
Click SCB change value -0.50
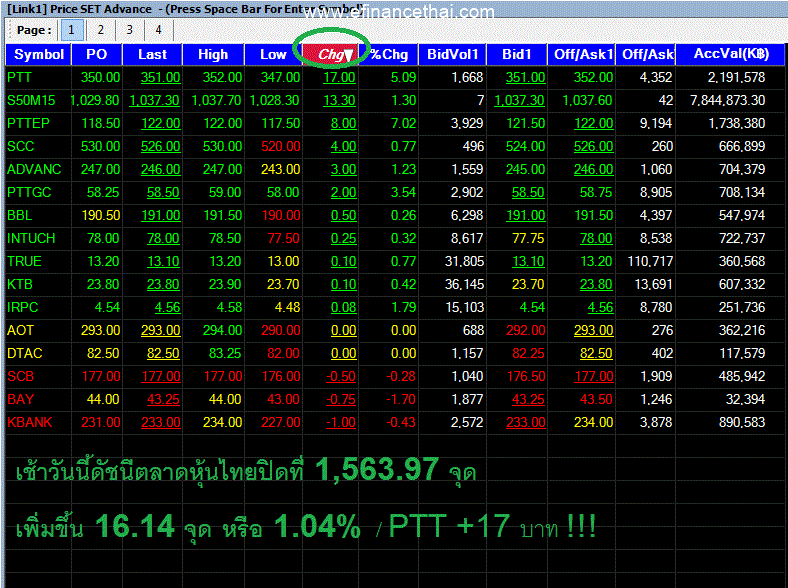click(x=341, y=377)
